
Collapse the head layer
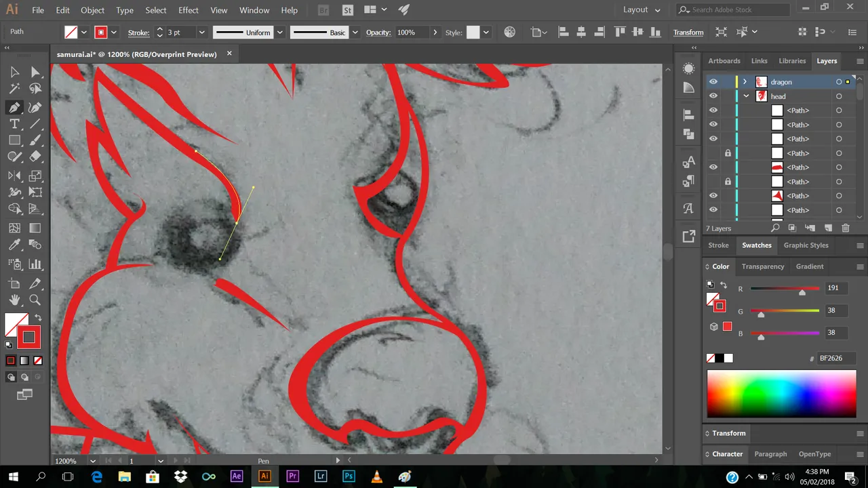[x=747, y=96]
